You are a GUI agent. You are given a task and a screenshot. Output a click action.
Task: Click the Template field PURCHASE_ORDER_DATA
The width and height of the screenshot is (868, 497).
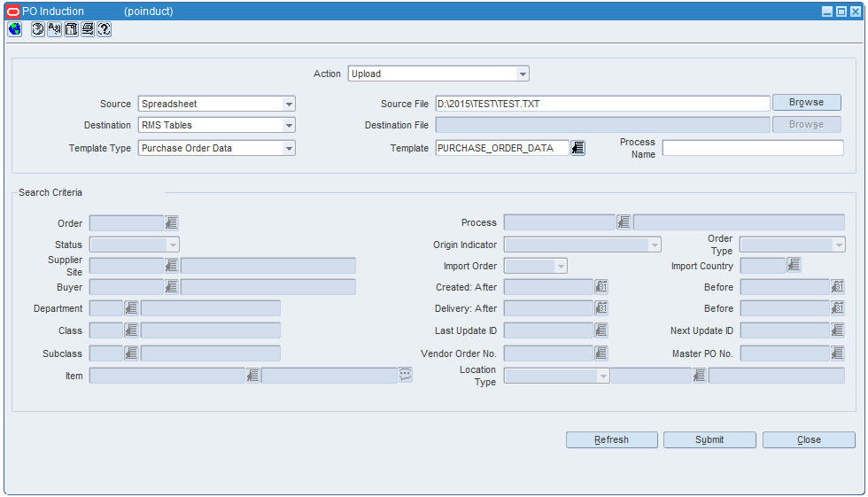502,148
